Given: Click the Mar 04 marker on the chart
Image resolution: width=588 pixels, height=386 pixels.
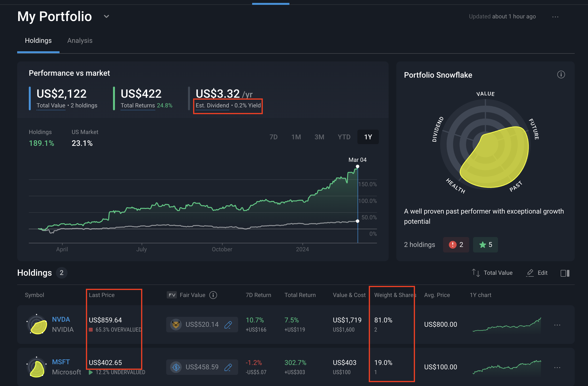Looking at the screenshot, I should click(x=357, y=166).
